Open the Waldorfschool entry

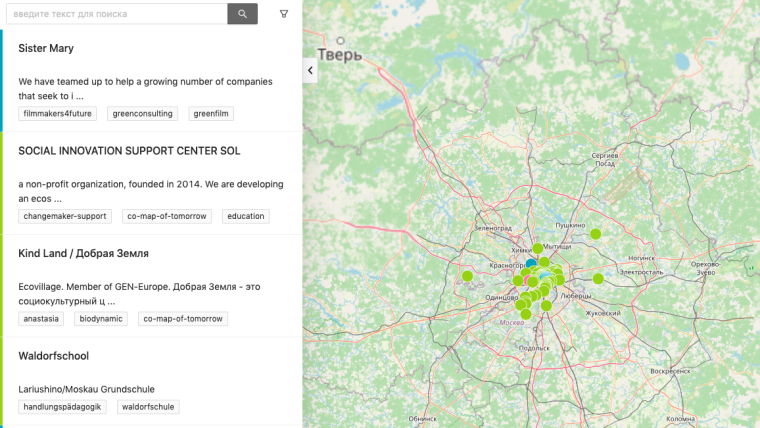coord(53,356)
